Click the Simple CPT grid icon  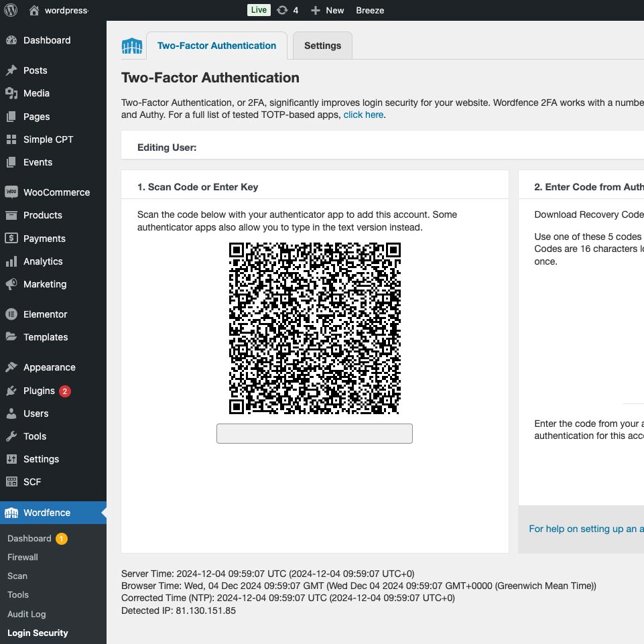[x=11, y=139]
